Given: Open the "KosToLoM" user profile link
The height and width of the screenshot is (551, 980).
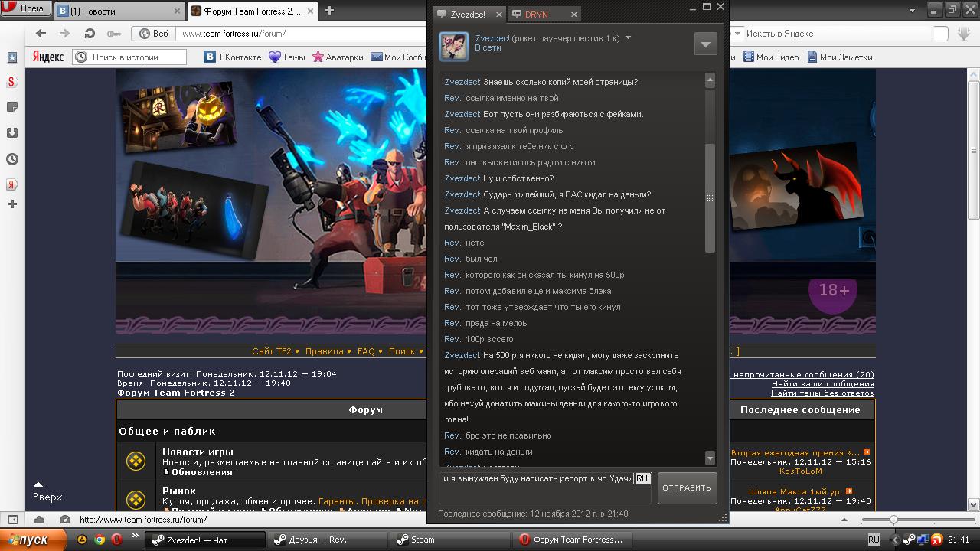Looking at the screenshot, I should point(801,471).
